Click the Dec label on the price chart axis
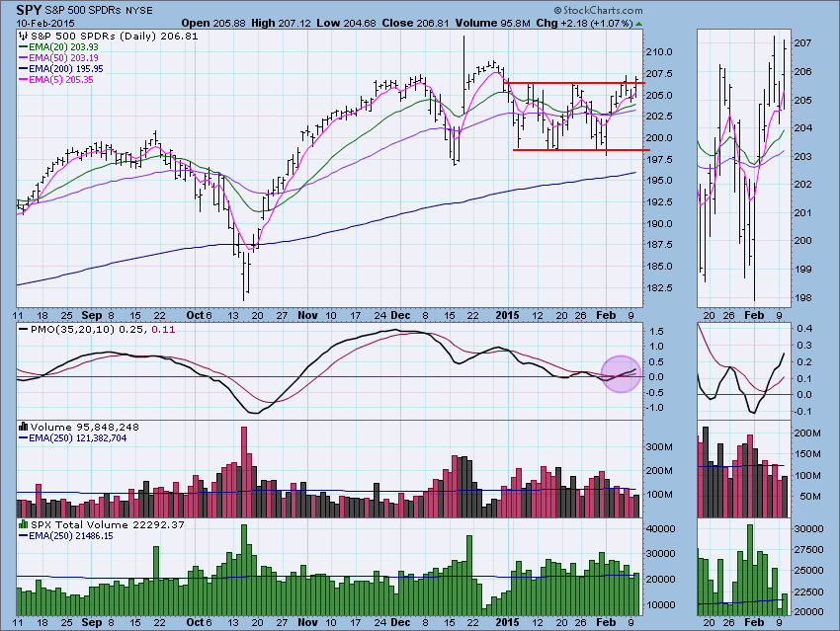Screen dimensions: 840x631 coord(400,315)
